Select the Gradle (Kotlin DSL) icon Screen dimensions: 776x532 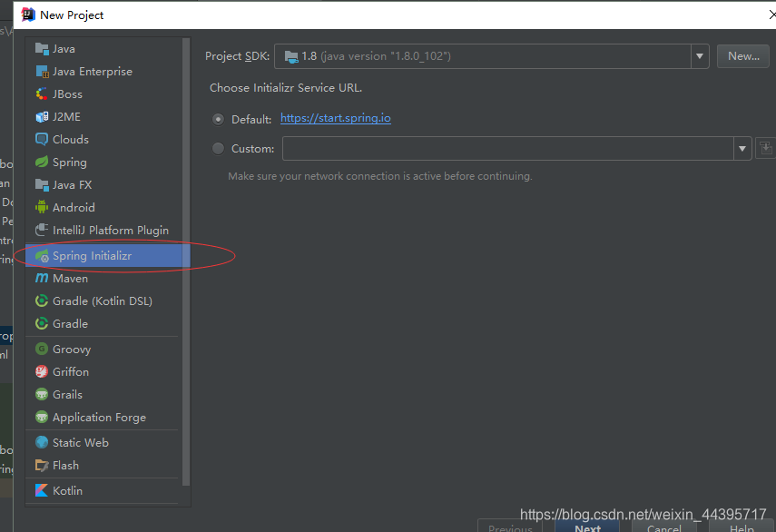(x=42, y=300)
